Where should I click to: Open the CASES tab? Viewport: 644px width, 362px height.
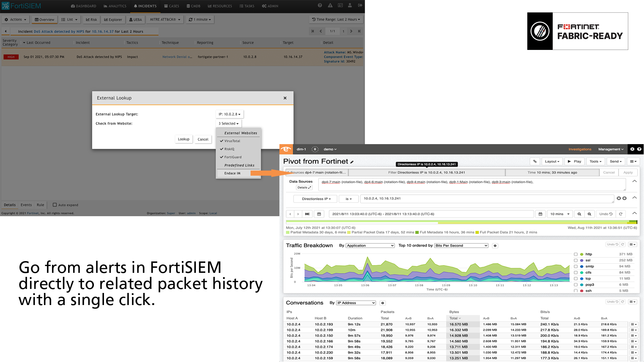[x=171, y=6]
